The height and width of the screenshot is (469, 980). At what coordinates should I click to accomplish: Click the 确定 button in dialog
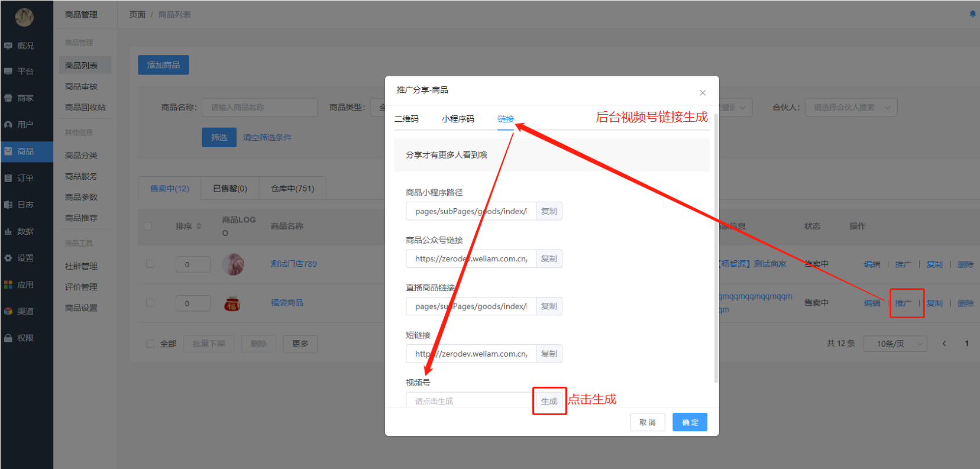coord(690,422)
